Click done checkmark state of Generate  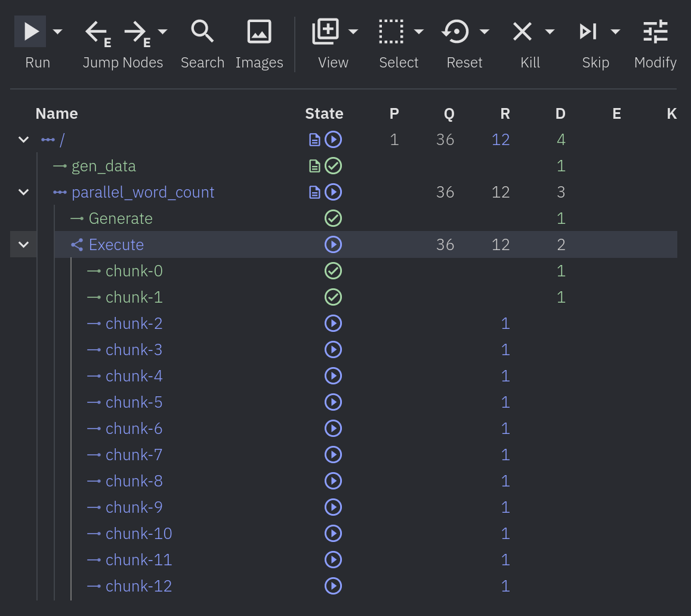(333, 218)
